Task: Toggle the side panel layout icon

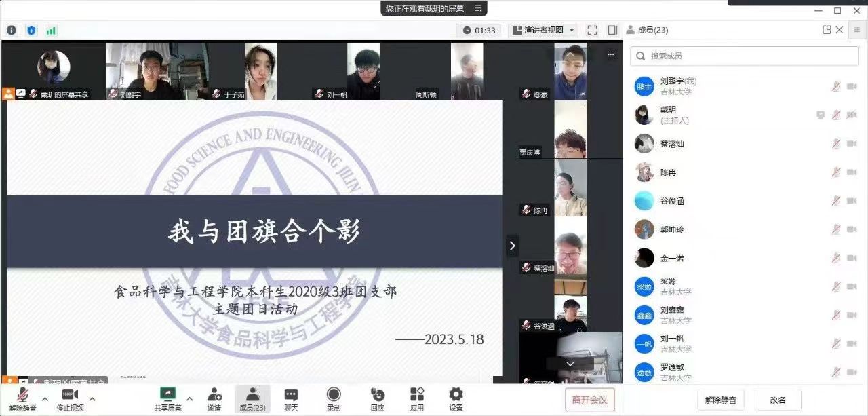Action: click(x=612, y=30)
